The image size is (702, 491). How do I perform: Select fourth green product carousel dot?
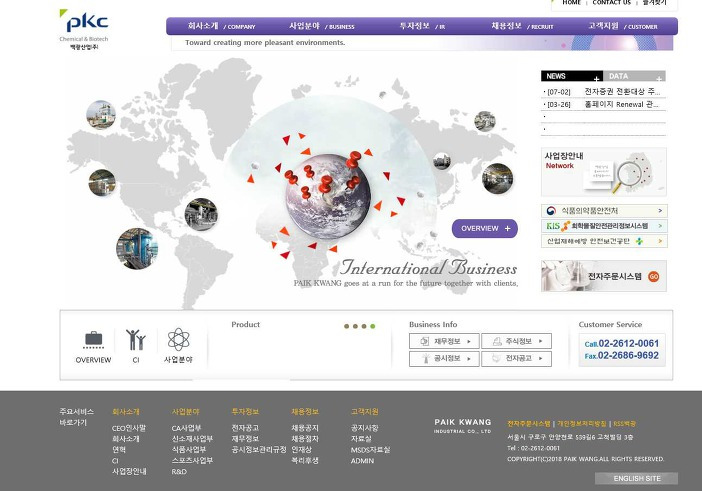pyautogui.click(x=373, y=326)
